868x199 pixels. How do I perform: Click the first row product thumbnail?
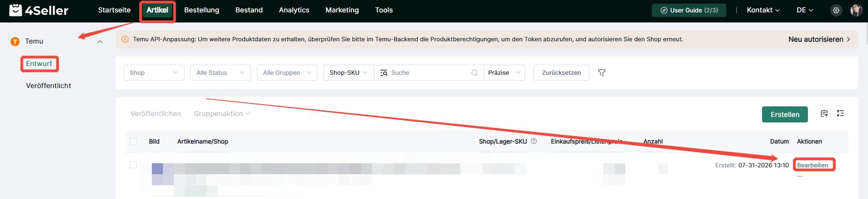click(163, 174)
